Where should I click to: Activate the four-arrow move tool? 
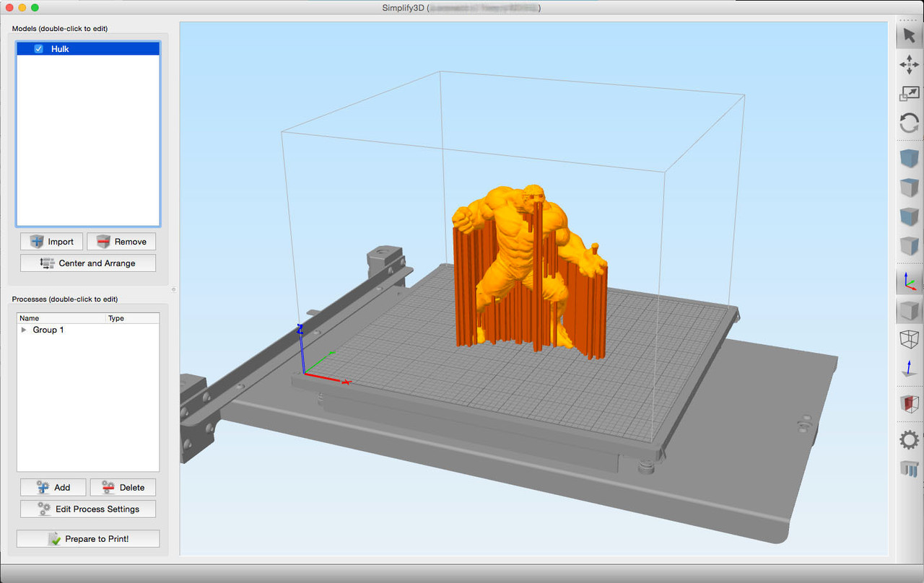[x=909, y=65]
